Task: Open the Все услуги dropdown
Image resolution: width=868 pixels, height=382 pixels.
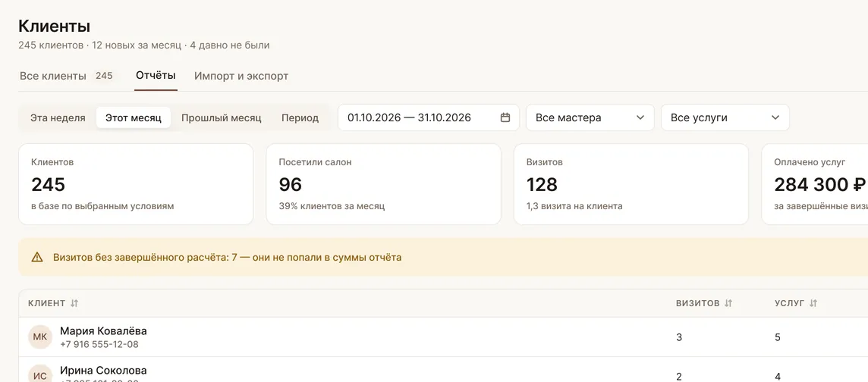Action: [725, 117]
